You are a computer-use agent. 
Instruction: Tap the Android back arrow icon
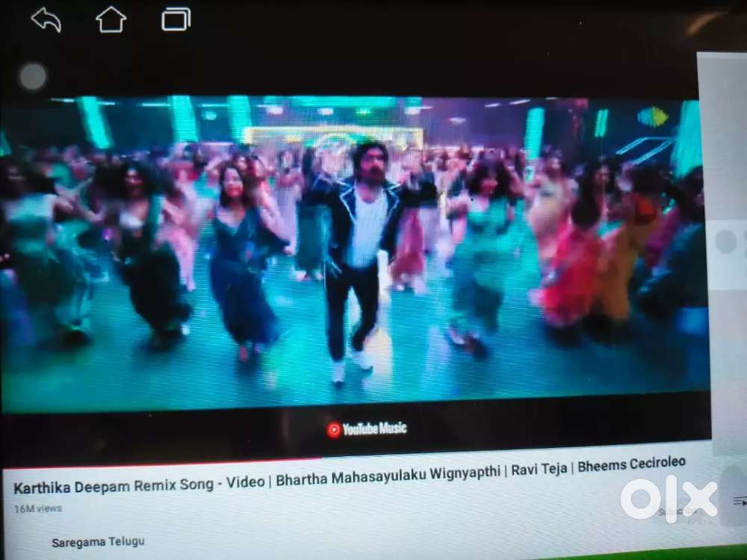[x=46, y=20]
